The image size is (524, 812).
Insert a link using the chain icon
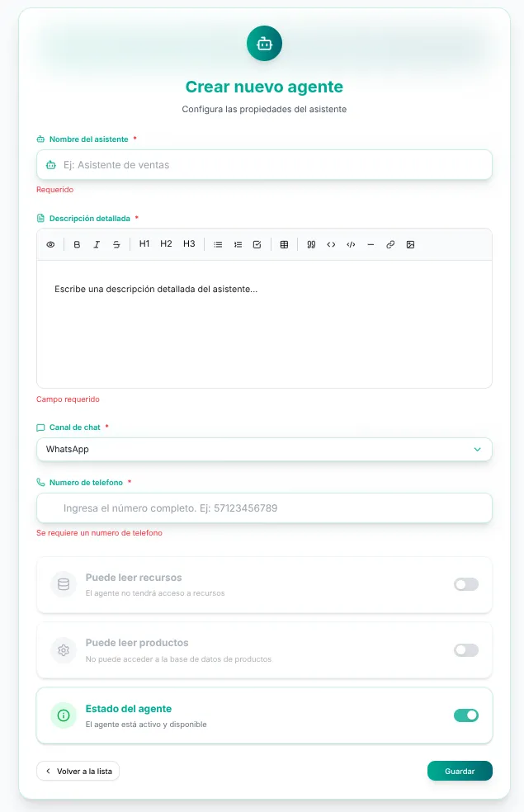390,244
